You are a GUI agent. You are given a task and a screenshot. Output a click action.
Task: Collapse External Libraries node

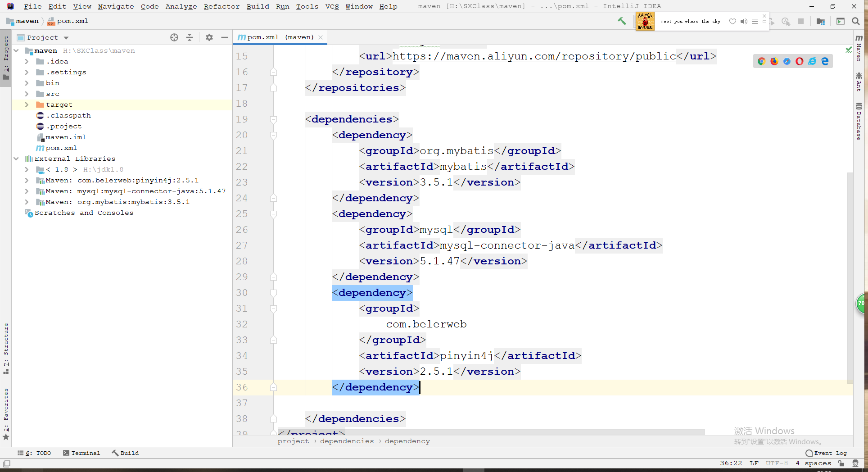[16, 159]
